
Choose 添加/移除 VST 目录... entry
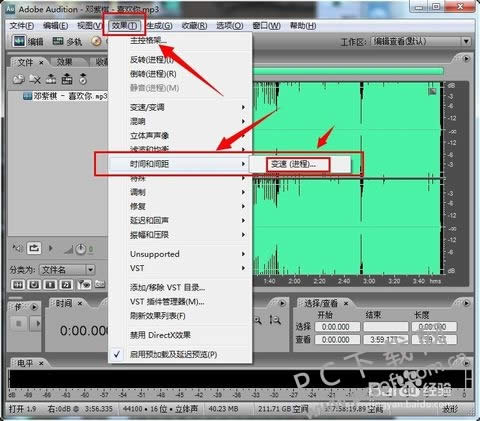pos(180,287)
